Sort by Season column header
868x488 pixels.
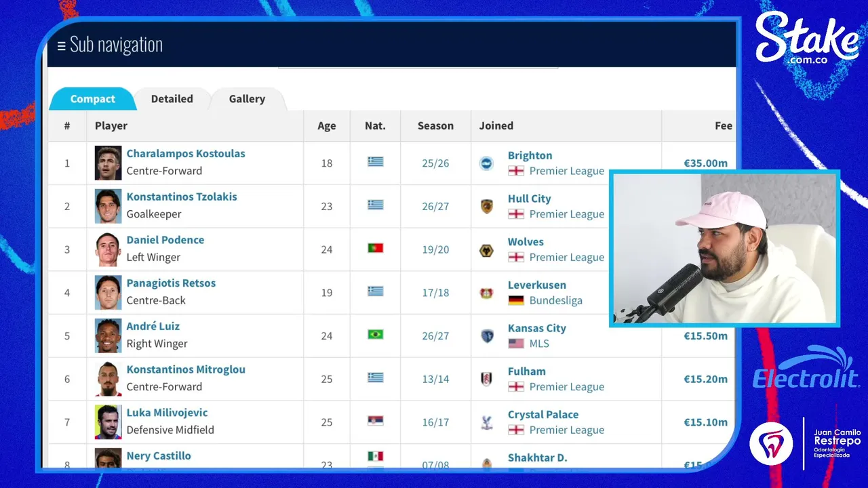[435, 125]
